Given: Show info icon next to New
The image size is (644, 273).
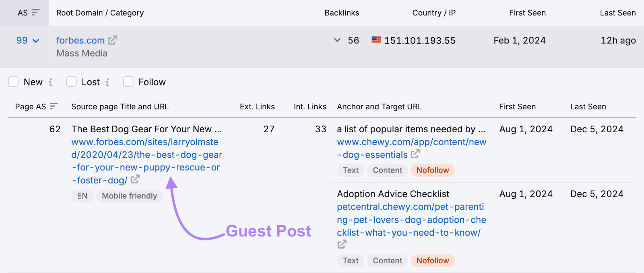Looking at the screenshot, I should click(x=51, y=82).
